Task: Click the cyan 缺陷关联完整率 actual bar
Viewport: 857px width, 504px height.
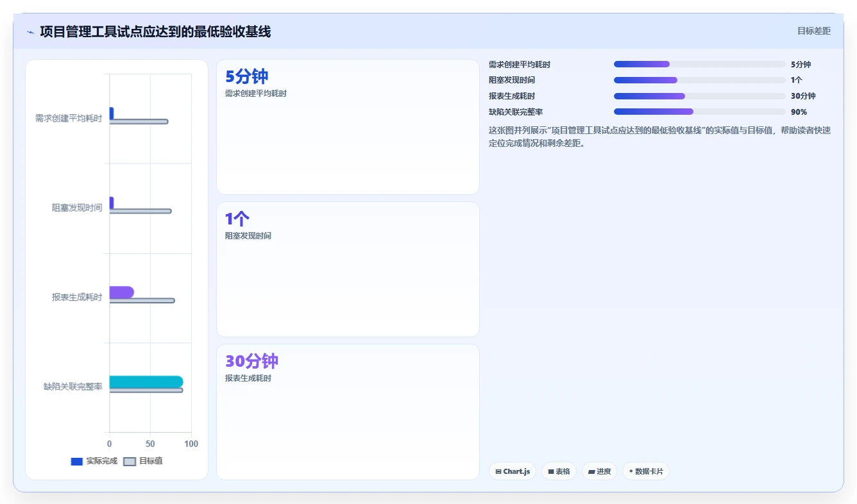Action: (x=146, y=382)
